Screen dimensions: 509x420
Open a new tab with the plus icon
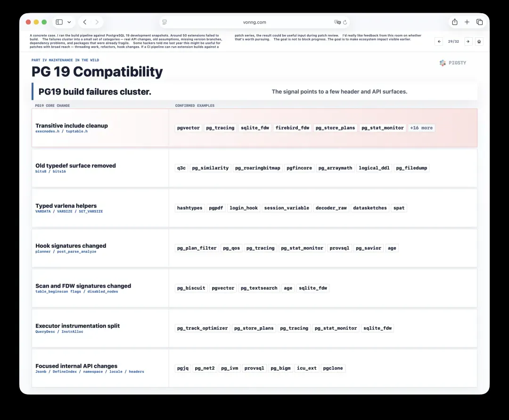click(x=467, y=22)
